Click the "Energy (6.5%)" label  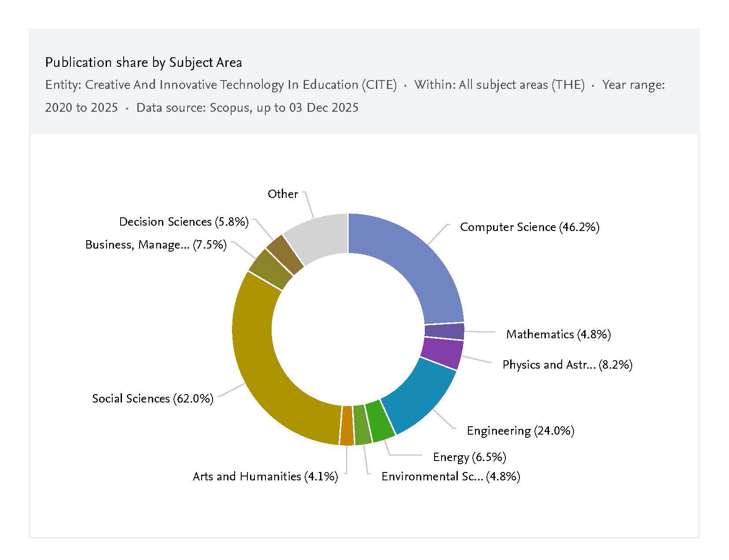pos(469,457)
